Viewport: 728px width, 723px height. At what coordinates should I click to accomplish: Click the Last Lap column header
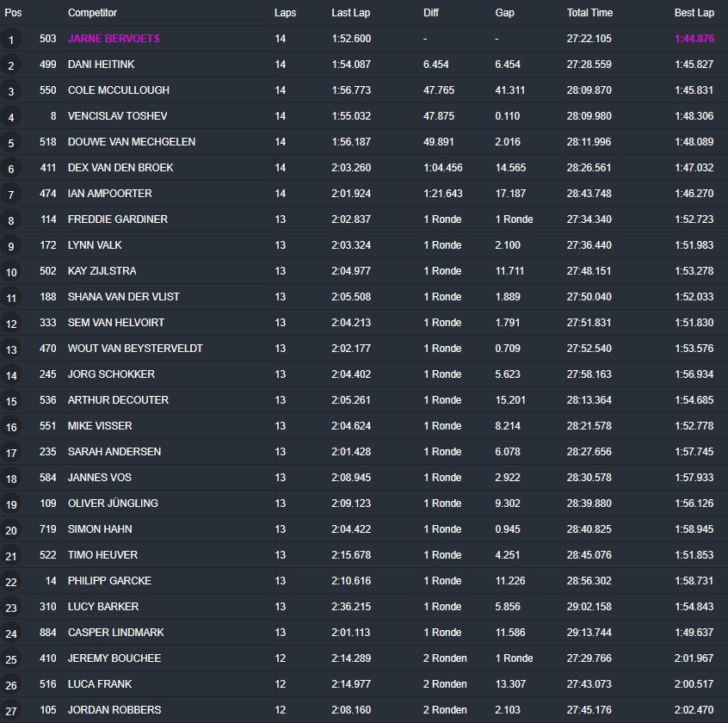tap(350, 13)
